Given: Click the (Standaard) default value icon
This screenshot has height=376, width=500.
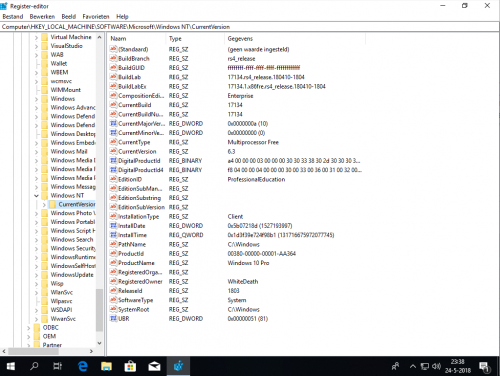Looking at the screenshot, I should click(x=113, y=49).
